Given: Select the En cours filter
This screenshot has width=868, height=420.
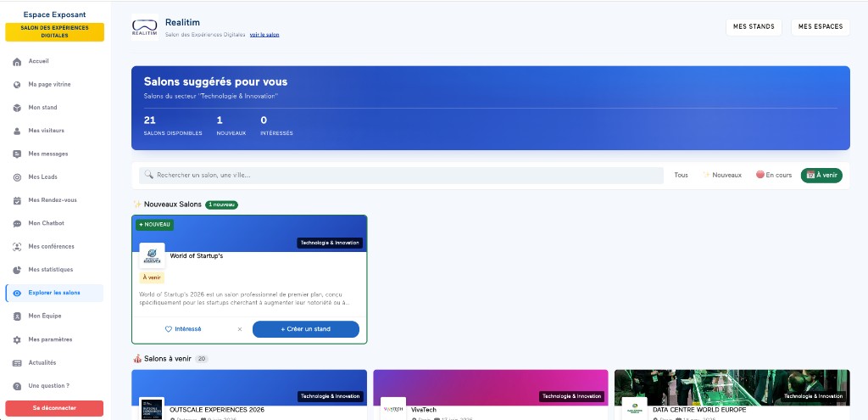Looking at the screenshot, I should point(773,176).
